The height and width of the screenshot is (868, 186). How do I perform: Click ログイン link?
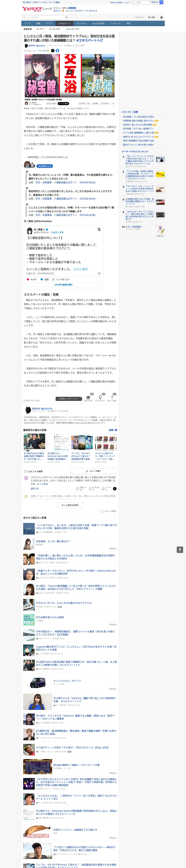click(x=57, y=11)
